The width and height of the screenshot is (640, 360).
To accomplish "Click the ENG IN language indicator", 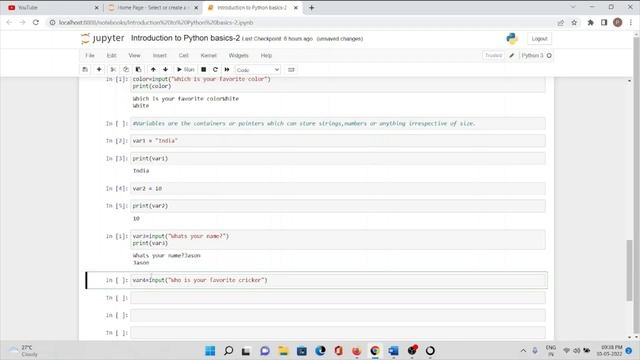I will [x=551, y=351].
